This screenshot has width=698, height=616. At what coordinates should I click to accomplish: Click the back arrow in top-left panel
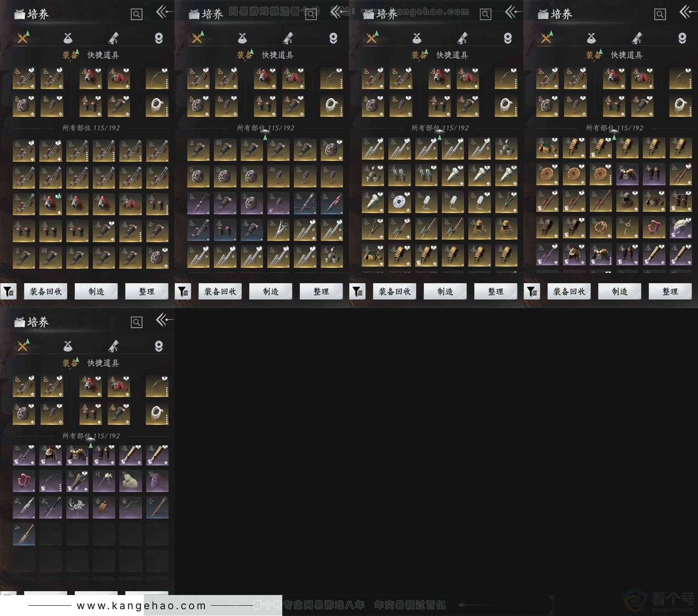pyautogui.click(x=164, y=12)
